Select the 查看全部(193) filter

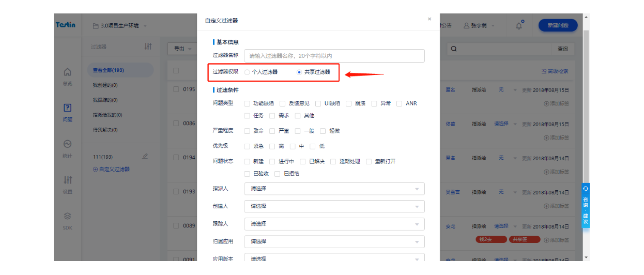pos(119,70)
